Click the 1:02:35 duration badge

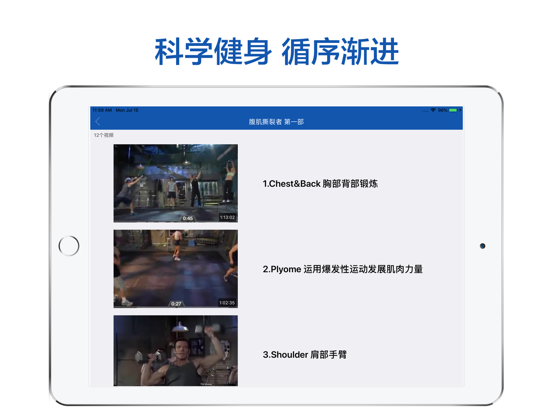[227, 303]
